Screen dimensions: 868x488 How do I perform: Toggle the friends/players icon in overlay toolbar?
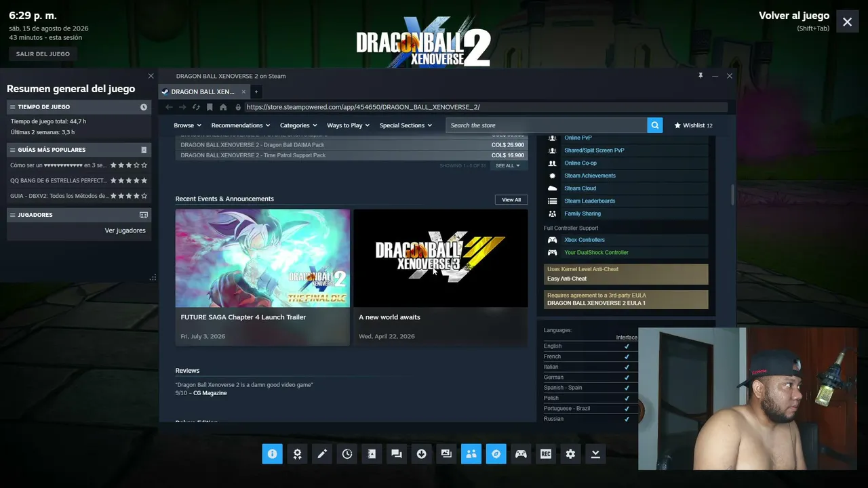click(x=471, y=454)
